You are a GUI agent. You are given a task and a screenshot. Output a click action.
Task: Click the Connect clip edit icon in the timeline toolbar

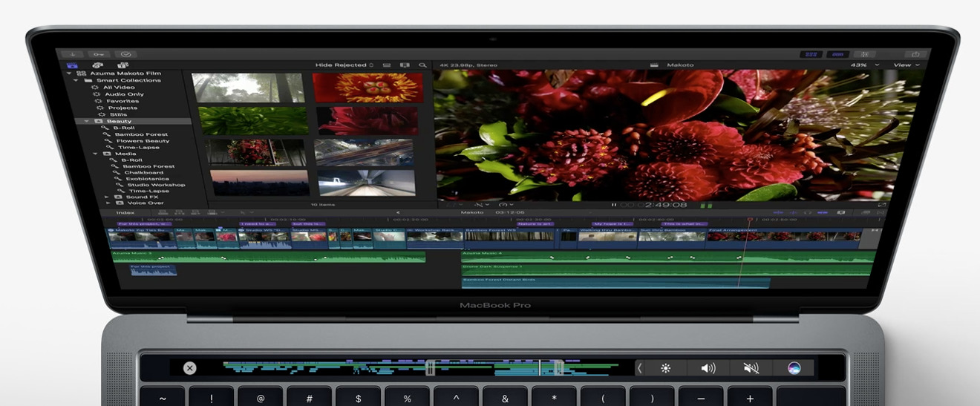[163, 212]
